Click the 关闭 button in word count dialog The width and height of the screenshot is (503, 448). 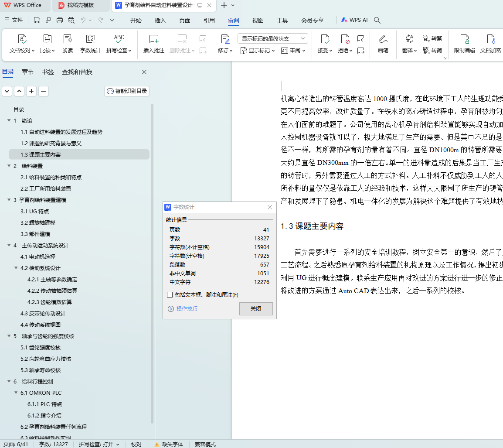click(x=256, y=309)
